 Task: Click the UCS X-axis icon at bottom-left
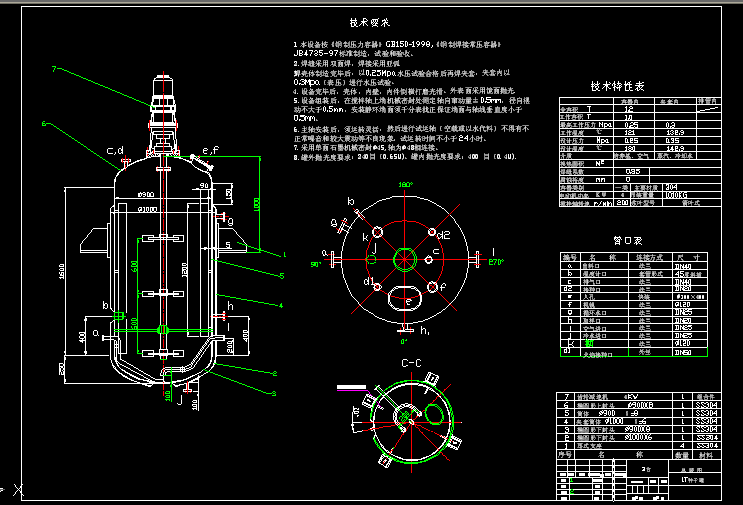tap(18, 489)
